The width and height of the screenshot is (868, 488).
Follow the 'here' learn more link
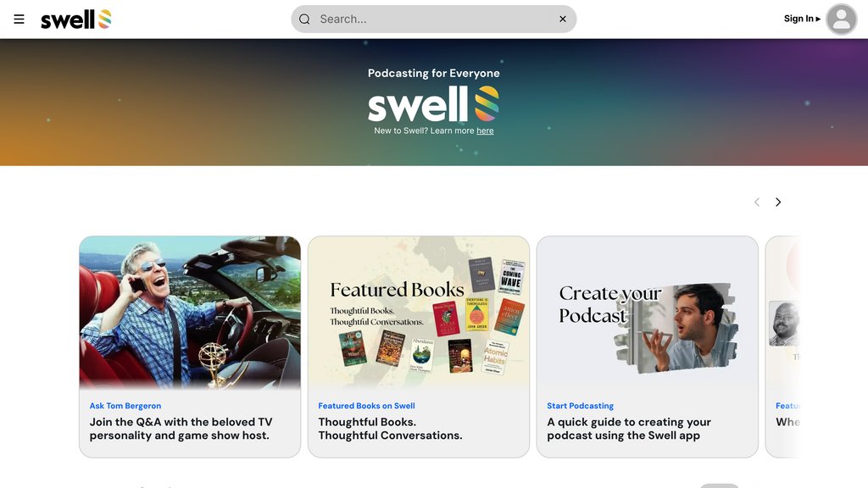coord(485,131)
